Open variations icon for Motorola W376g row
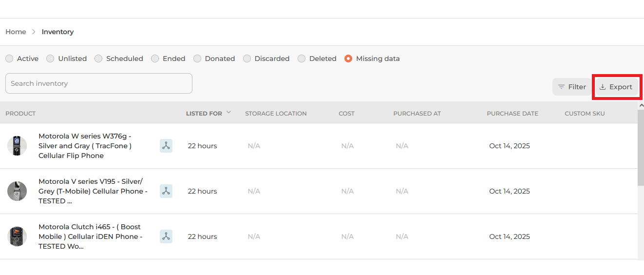The image size is (644, 275). [x=166, y=146]
